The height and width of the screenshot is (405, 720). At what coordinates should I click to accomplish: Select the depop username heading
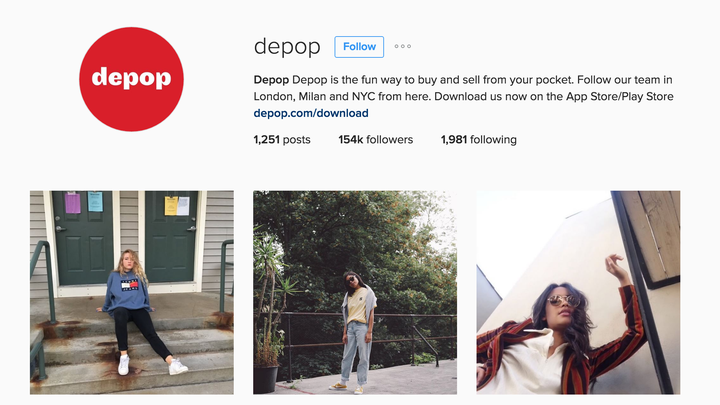287,47
